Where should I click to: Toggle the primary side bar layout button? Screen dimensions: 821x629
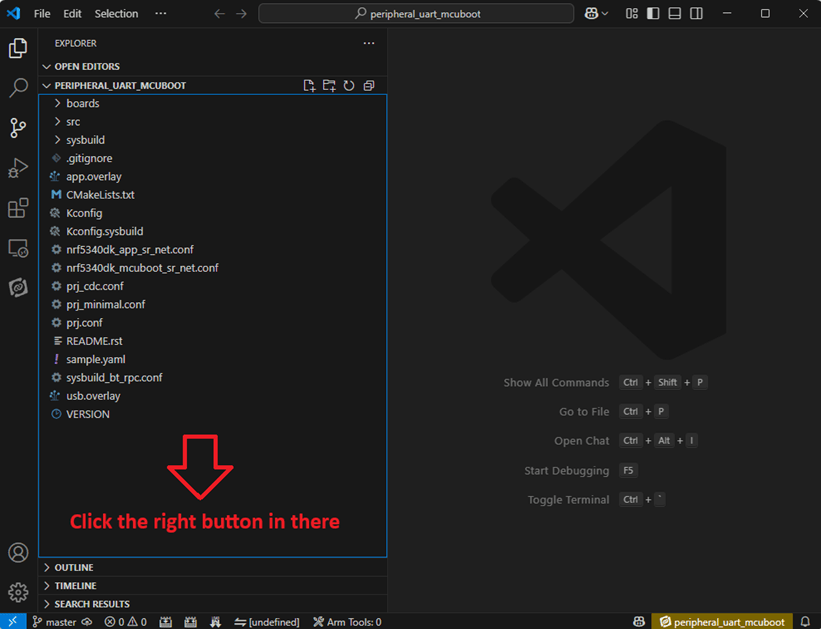653,14
